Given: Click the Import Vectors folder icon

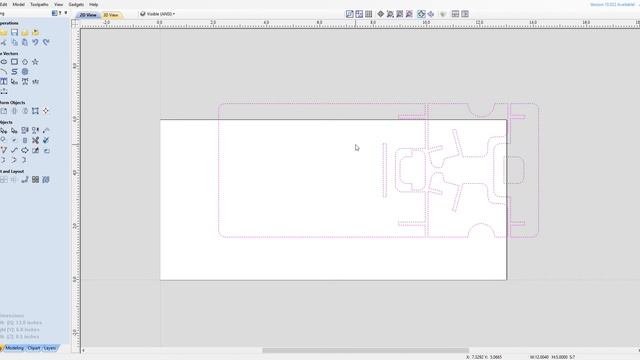Looking at the screenshot, I should click(25, 32).
